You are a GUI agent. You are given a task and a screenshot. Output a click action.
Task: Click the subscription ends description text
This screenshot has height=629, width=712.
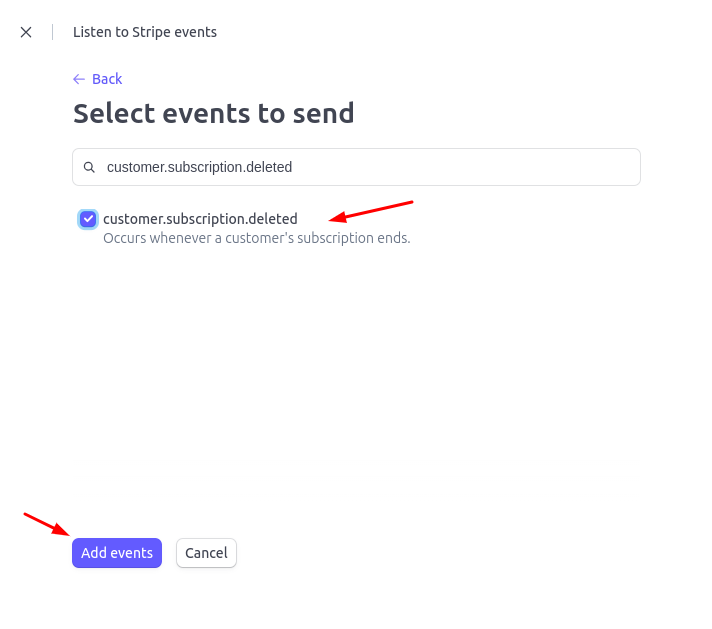click(x=257, y=238)
